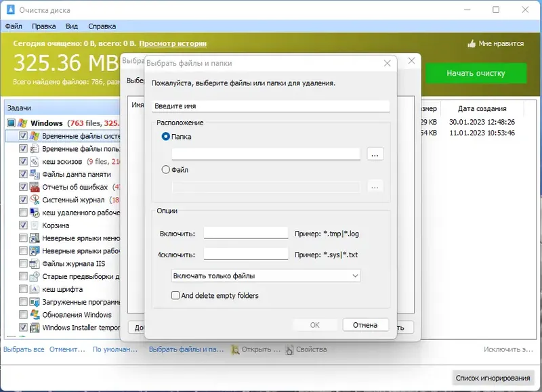The height and width of the screenshot is (392, 542).
Task: Click the По умолчан… link
Action: [115, 349]
